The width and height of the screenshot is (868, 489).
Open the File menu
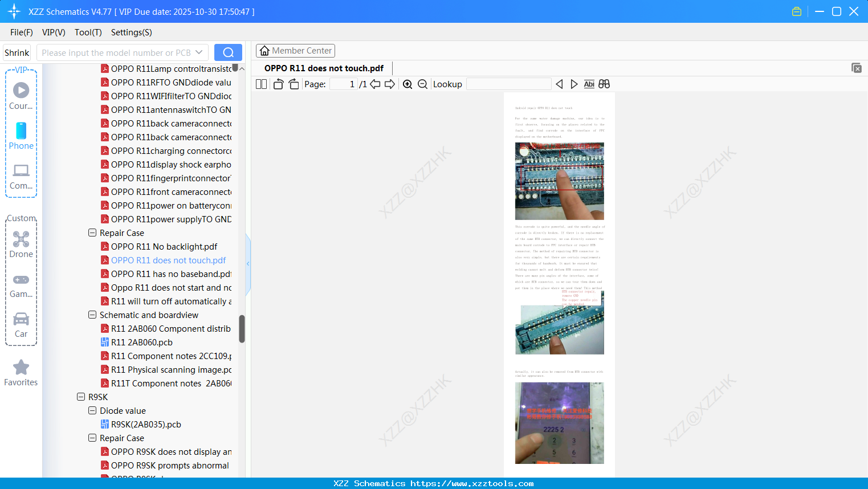pos(22,32)
